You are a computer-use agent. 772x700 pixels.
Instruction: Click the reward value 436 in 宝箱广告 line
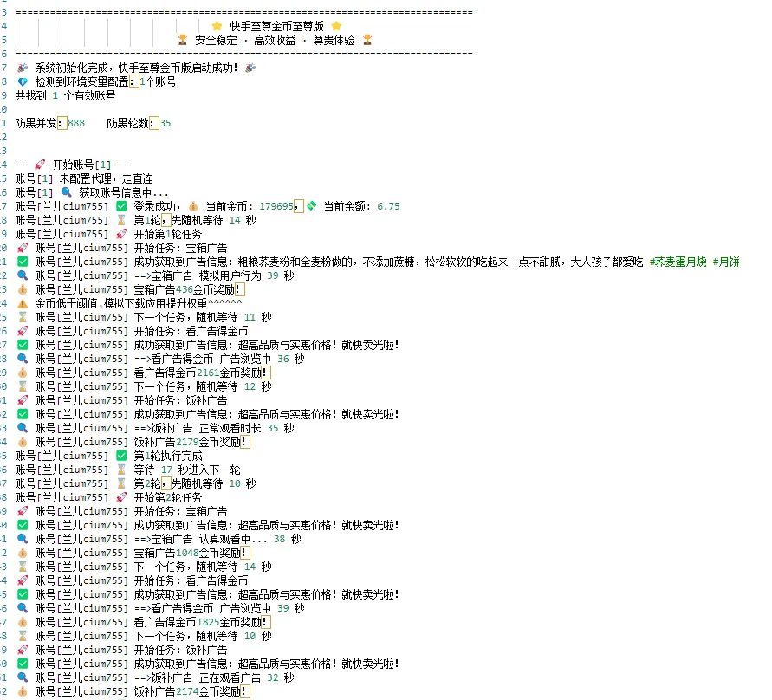(x=184, y=289)
